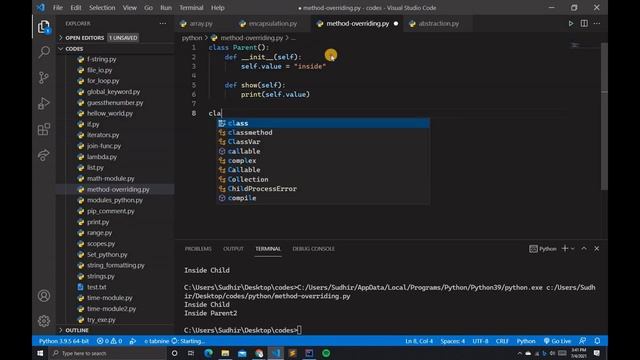
Task: Open editor More Actions ellipsis
Action: [x=597, y=24]
